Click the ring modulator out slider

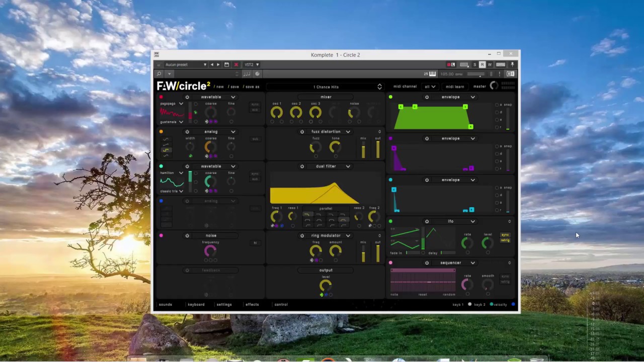coord(378,253)
